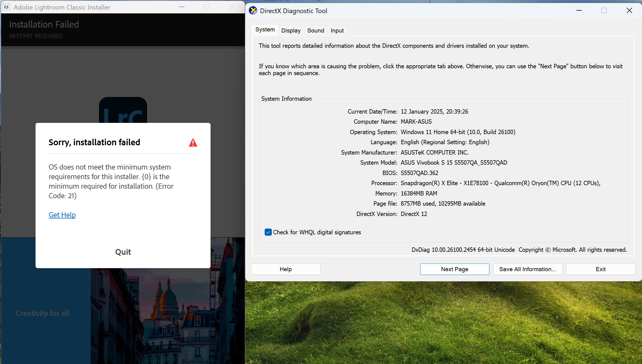Image resolution: width=642 pixels, height=364 pixels.
Task: Click Save All Information button
Action: (527, 269)
